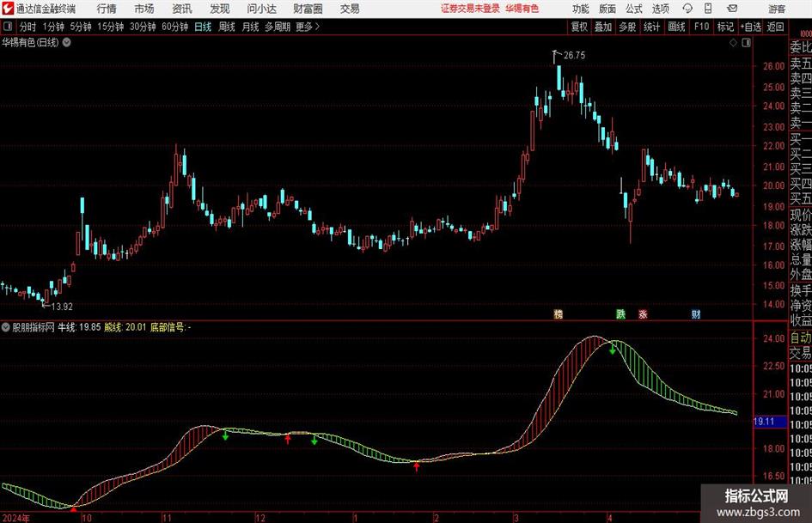Switch to 1分钟 period
Image resolution: width=812 pixels, height=523 pixels.
click(52, 27)
